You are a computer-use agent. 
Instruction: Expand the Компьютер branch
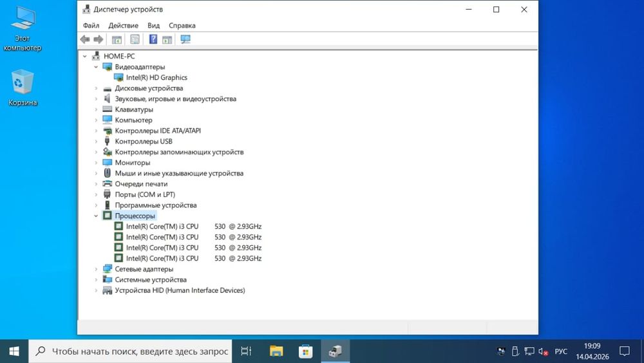coord(96,120)
